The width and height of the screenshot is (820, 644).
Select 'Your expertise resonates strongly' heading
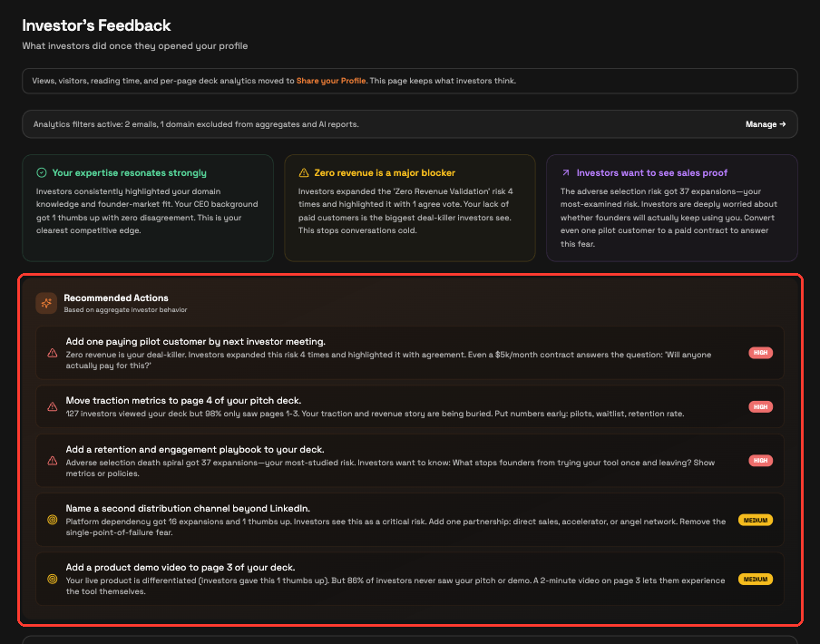129,172
